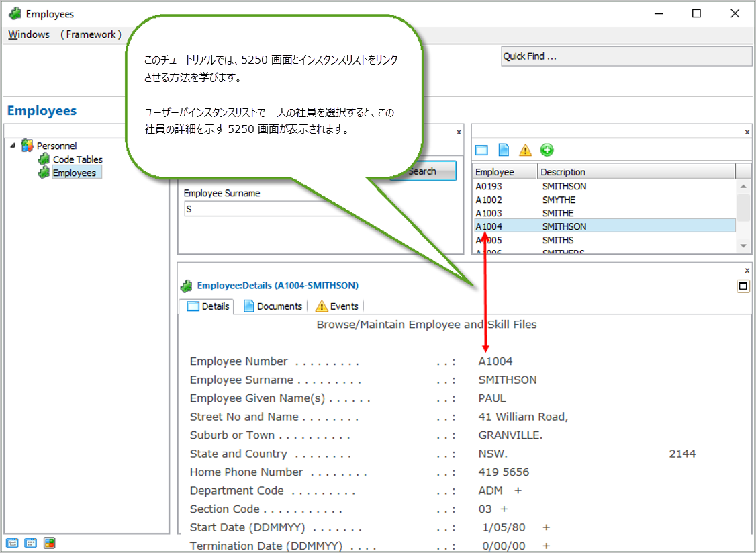Screen dimensions: 756x553
Task: Collapse the Personnel tree node
Action: (x=13, y=145)
